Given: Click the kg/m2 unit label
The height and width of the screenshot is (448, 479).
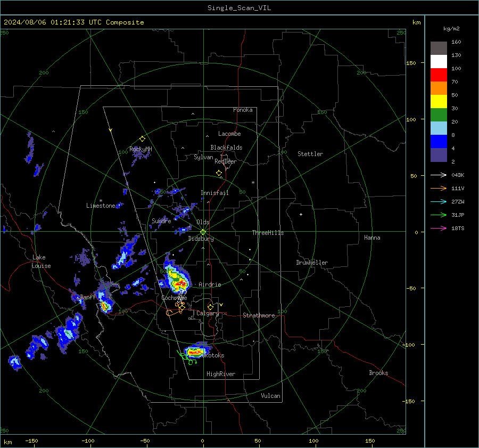Looking at the screenshot, I should pyautogui.click(x=451, y=29).
